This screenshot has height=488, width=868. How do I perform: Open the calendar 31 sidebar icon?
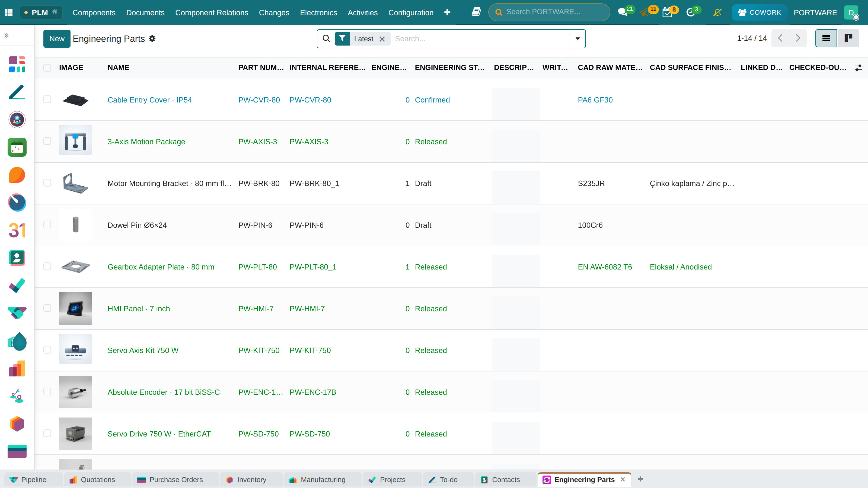coord(17,230)
